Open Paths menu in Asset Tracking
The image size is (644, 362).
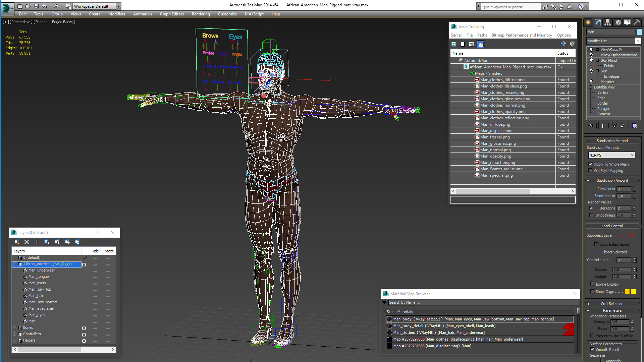482,35
